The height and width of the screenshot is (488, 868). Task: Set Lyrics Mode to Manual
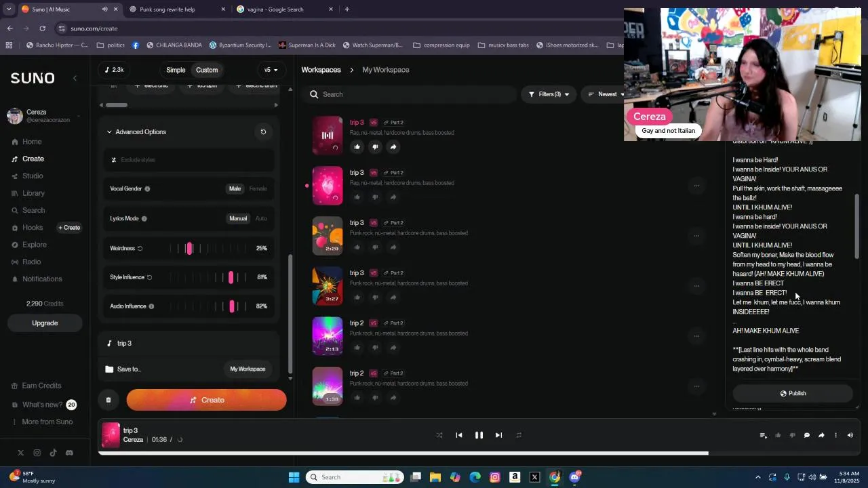pos(238,218)
